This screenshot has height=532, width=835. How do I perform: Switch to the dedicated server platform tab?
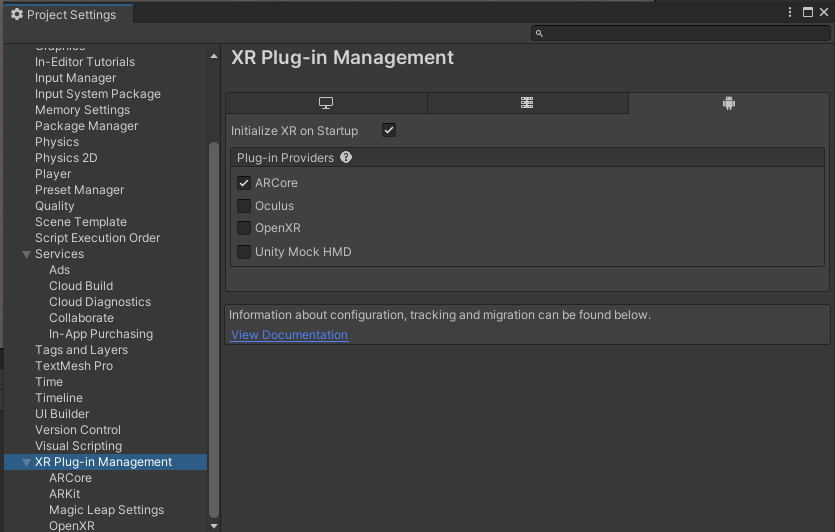click(x=527, y=103)
